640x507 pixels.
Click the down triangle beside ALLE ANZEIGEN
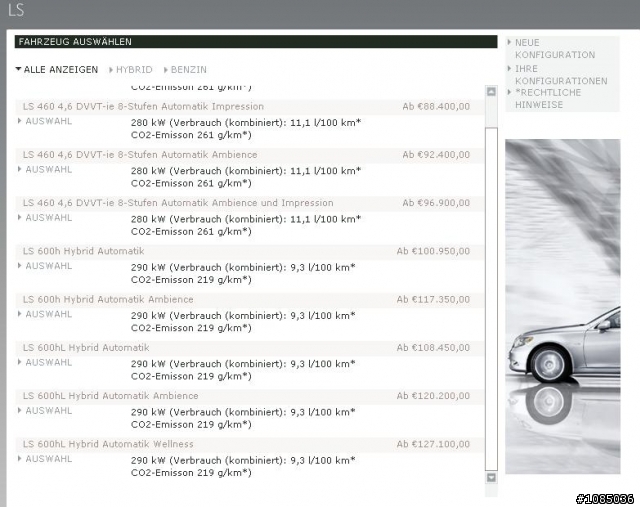pos(18,69)
